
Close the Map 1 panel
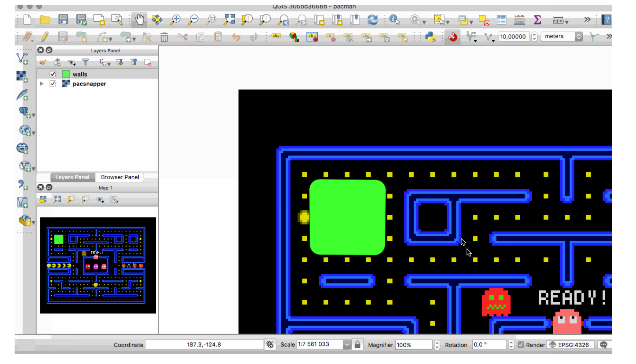tap(40, 187)
